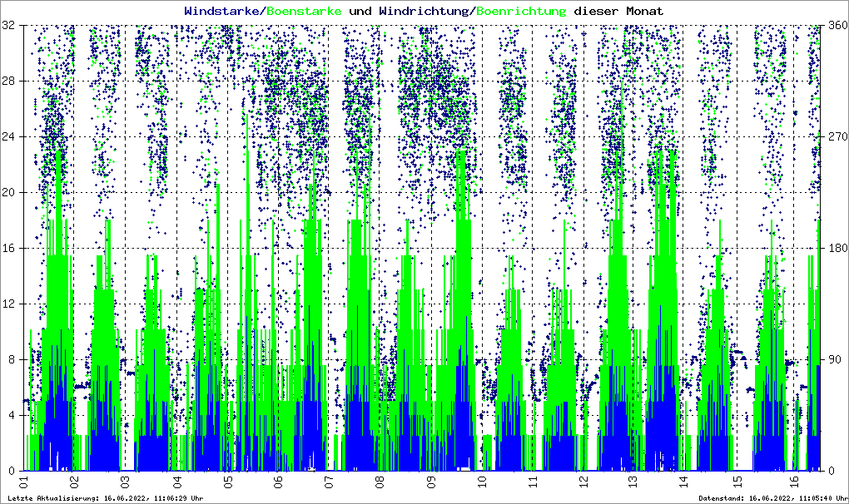Click left axis label 16

[8, 248]
